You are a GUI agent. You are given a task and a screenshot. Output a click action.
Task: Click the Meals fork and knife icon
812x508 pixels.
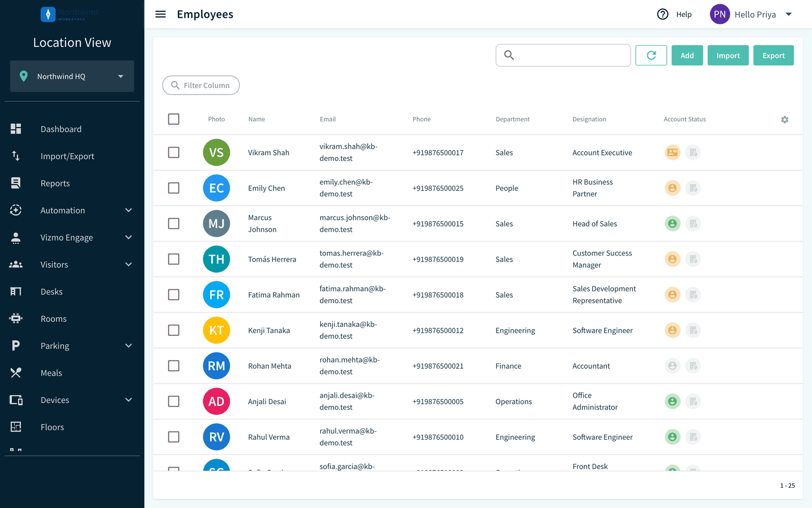pos(16,373)
